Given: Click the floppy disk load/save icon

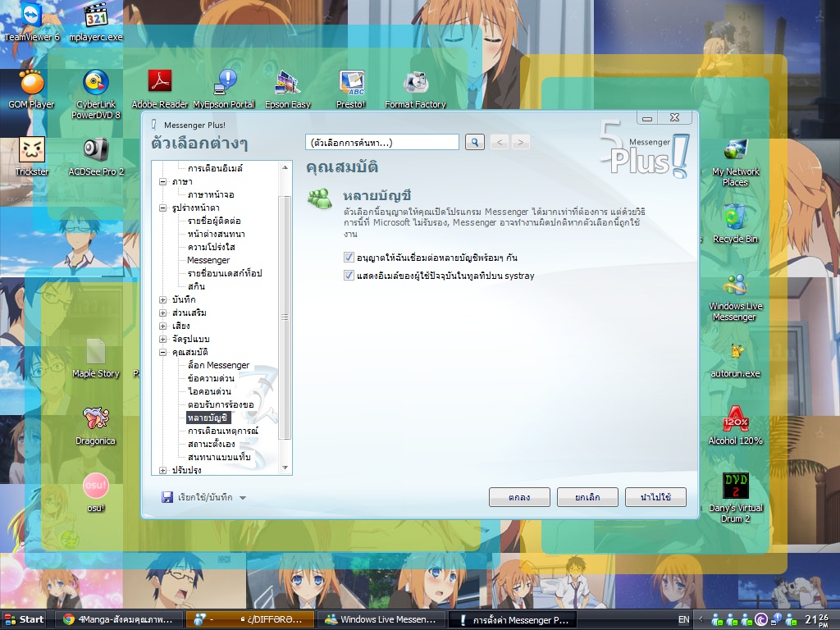Looking at the screenshot, I should tap(167, 497).
